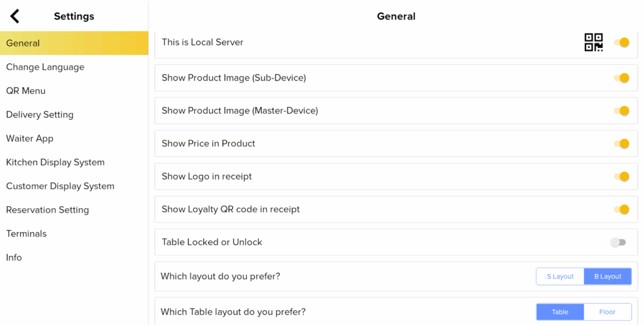644x325 pixels.
Task: Pick Table as table layout
Action: (x=560, y=312)
